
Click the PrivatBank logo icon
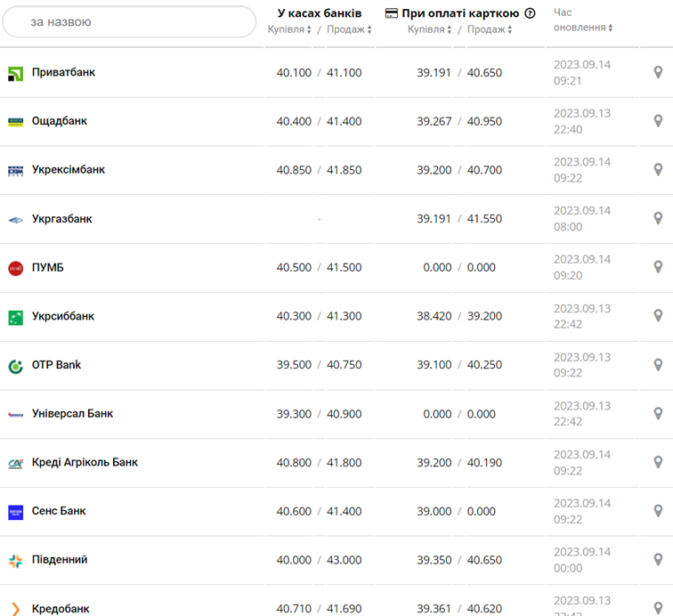tap(15, 73)
